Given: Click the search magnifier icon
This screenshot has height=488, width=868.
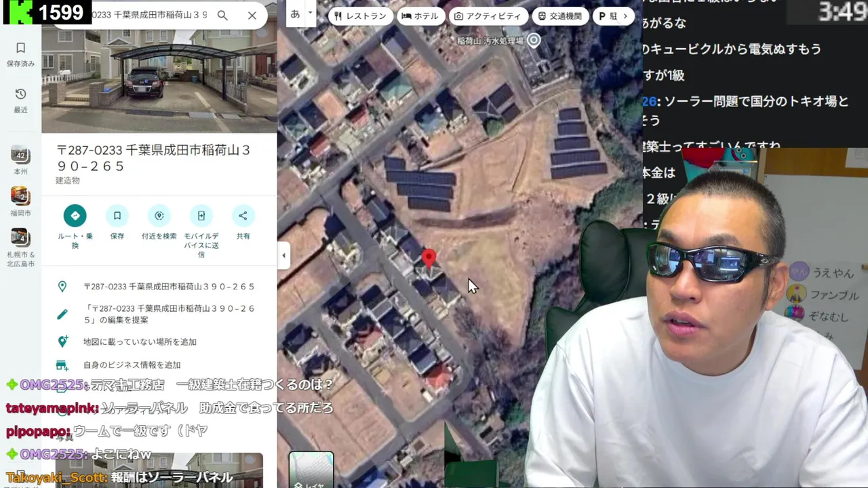Looking at the screenshot, I should pyautogui.click(x=222, y=15).
